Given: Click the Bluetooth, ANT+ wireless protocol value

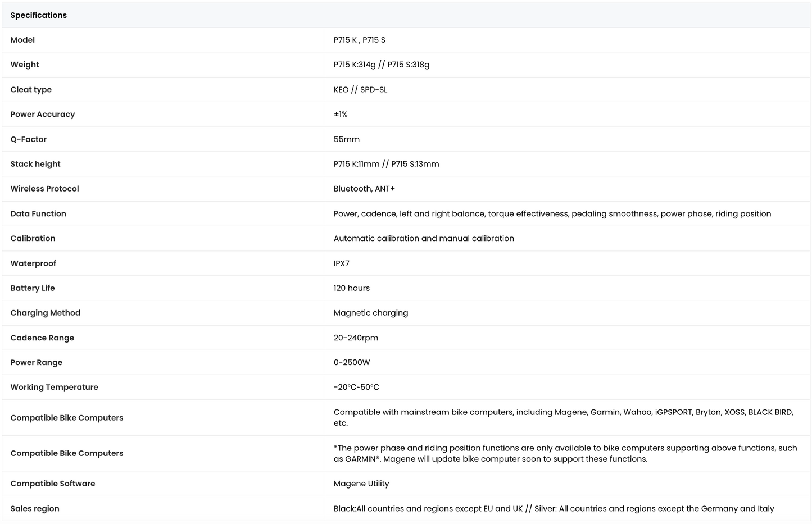Looking at the screenshot, I should [x=364, y=189].
